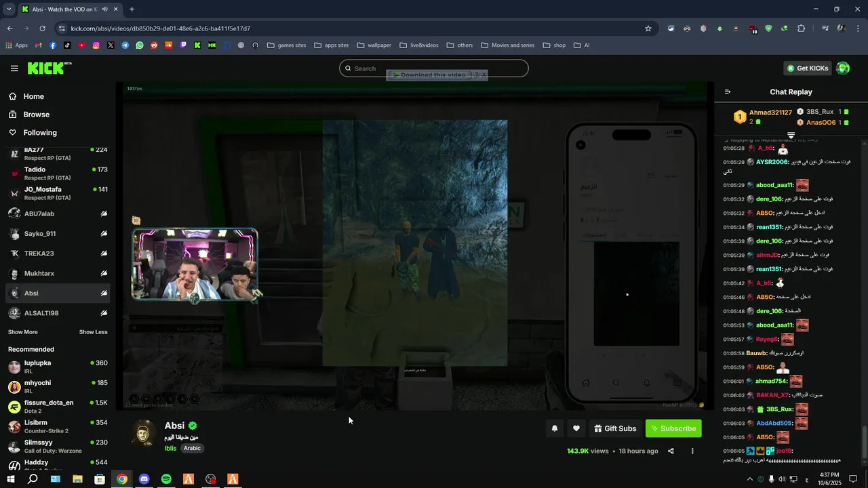Open Discord from Windows taskbar

tap(144, 479)
